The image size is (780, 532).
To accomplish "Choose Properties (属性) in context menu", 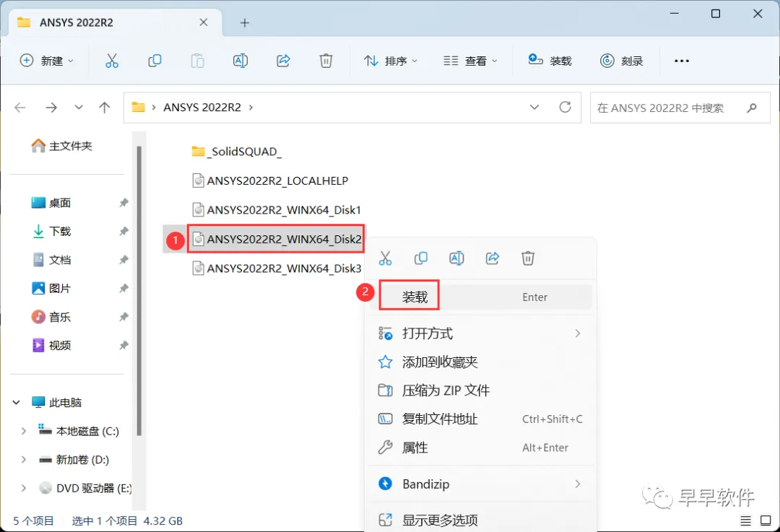I will (x=480, y=448).
